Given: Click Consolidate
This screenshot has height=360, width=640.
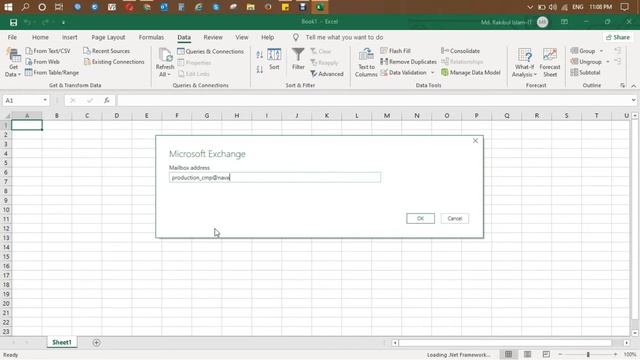Looking at the screenshot, I should 460,51.
